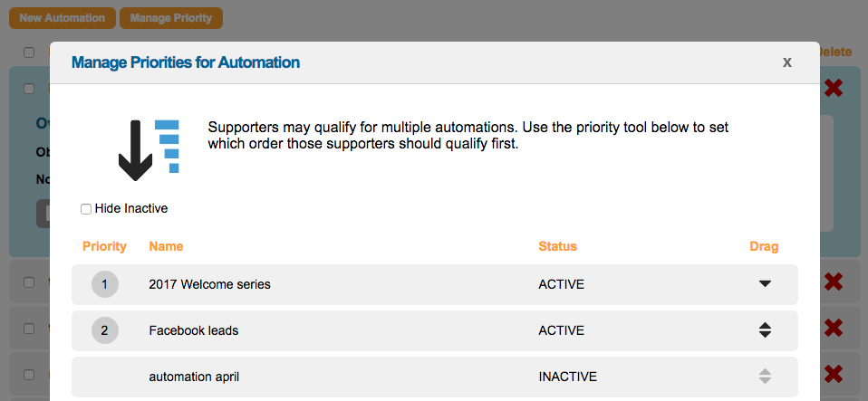The image size is (868, 401).
Task: Open the Manage Priority button
Action: point(171,18)
